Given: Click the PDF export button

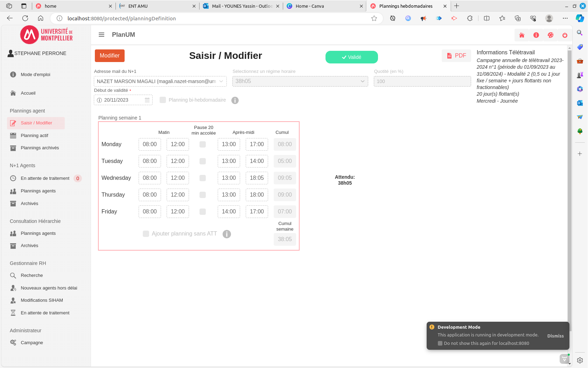Looking at the screenshot, I should click(456, 56).
